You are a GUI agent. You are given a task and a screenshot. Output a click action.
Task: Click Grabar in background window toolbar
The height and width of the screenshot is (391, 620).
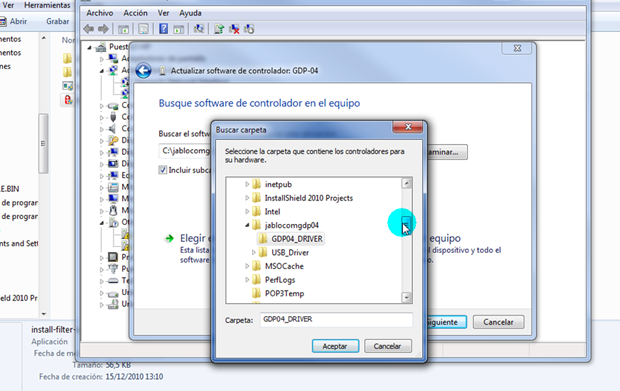57,21
